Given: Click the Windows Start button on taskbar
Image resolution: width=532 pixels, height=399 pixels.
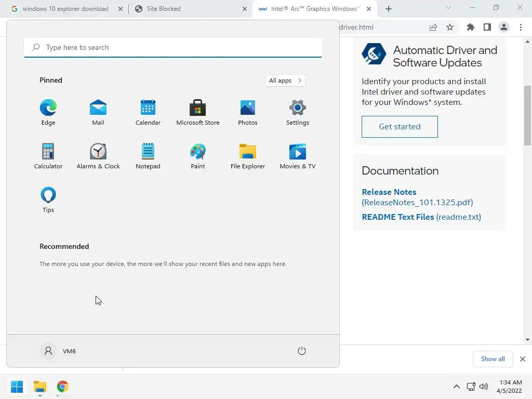Looking at the screenshot, I should click(17, 387).
